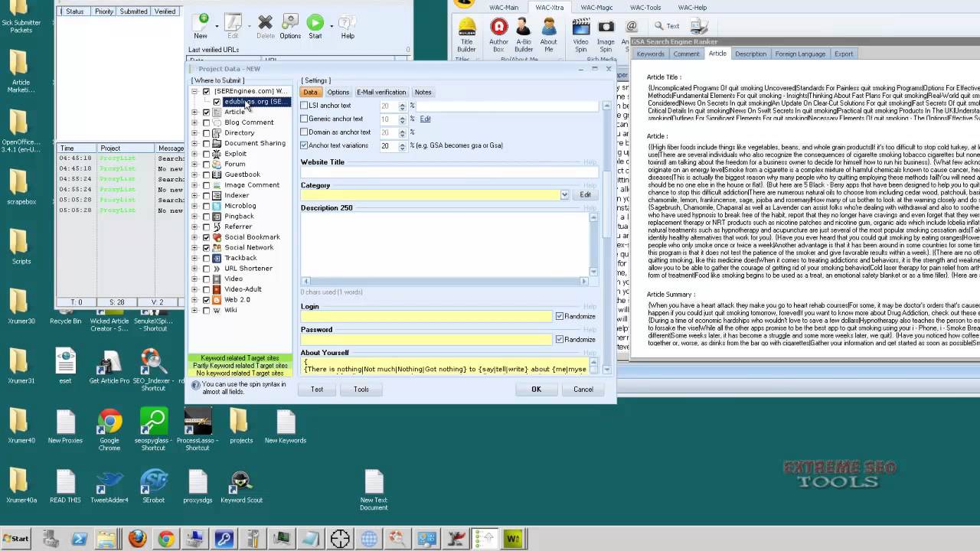Toggle Randomize checkbox for Password
This screenshot has height=551, width=980.
(x=560, y=339)
